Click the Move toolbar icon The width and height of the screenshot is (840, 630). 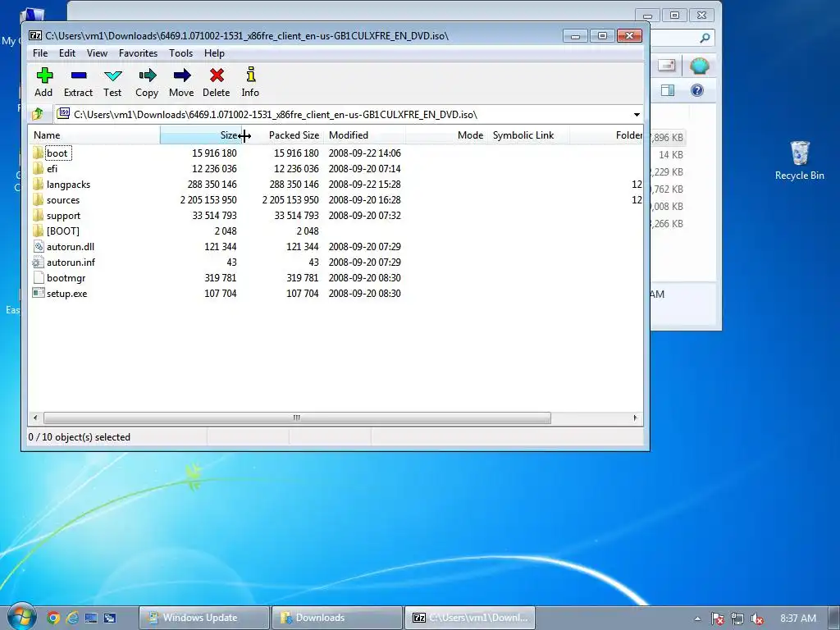tap(181, 75)
